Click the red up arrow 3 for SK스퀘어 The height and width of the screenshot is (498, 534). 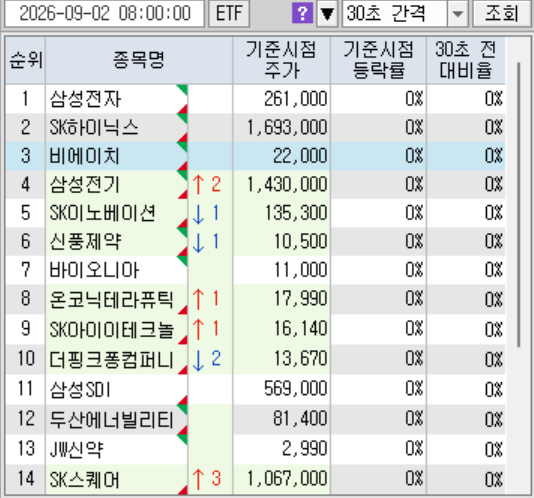(x=207, y=478)
